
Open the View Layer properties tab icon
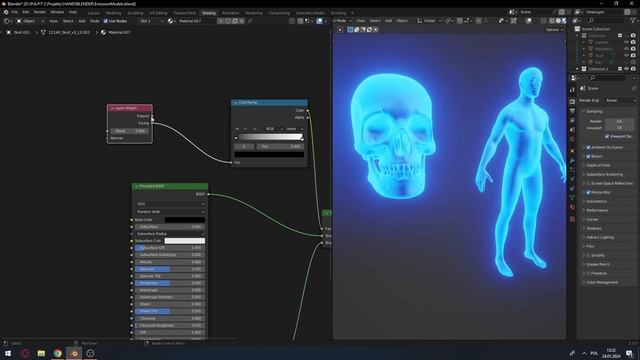572,121
